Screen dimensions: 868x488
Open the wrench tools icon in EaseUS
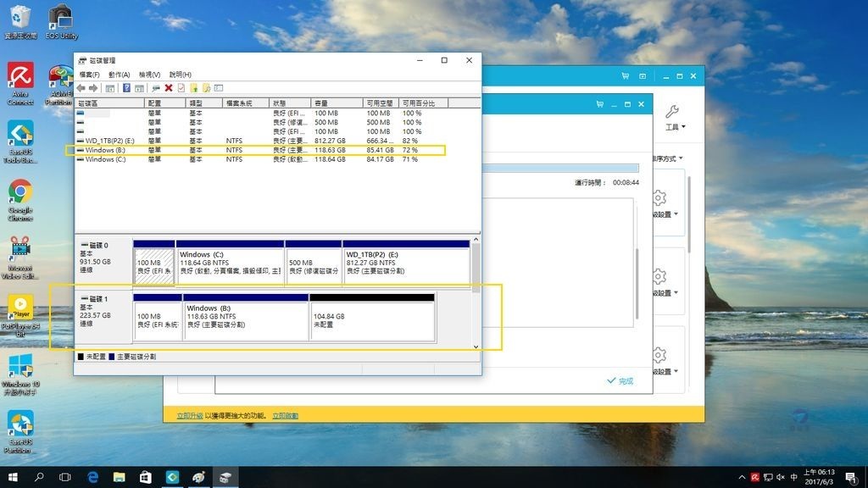pos(672,113)
